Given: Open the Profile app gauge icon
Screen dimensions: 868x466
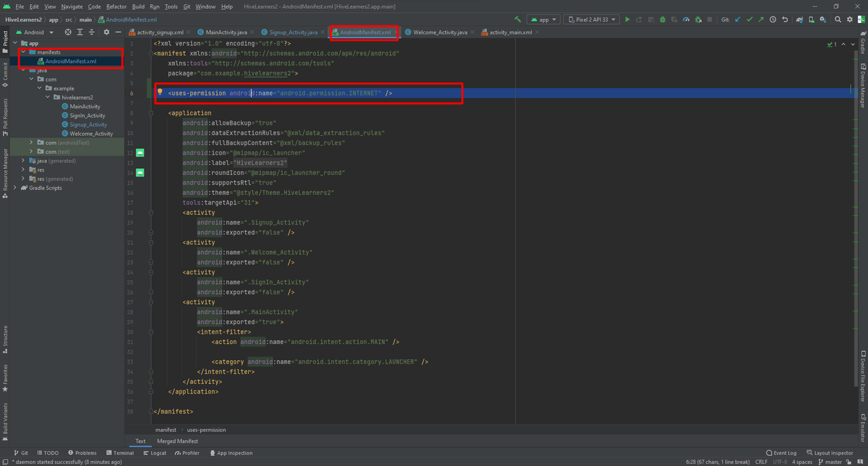Looking at the screenshot, I should click(686, 20).
